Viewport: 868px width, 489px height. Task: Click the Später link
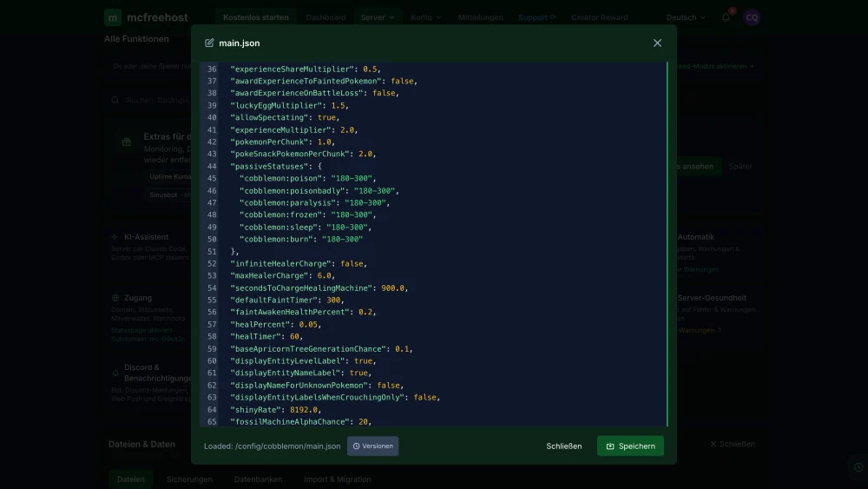point(740,166)
